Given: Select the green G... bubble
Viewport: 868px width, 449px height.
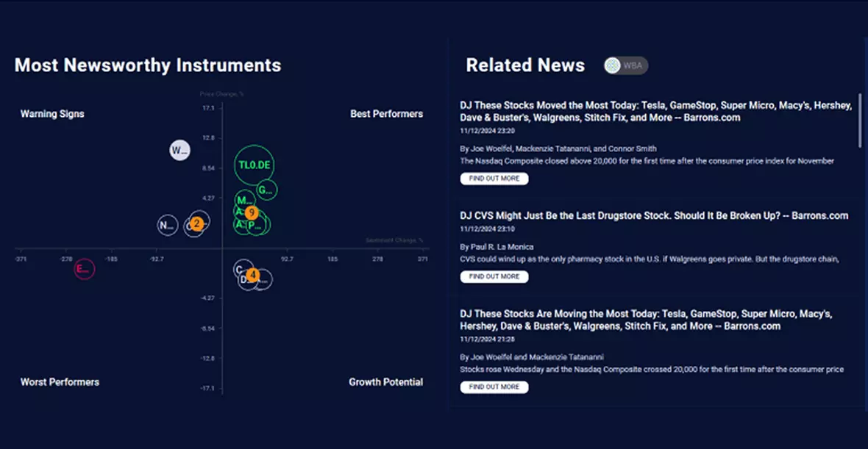Looking at the screenshot, I should pyautogui.click(x=266, y=190).
